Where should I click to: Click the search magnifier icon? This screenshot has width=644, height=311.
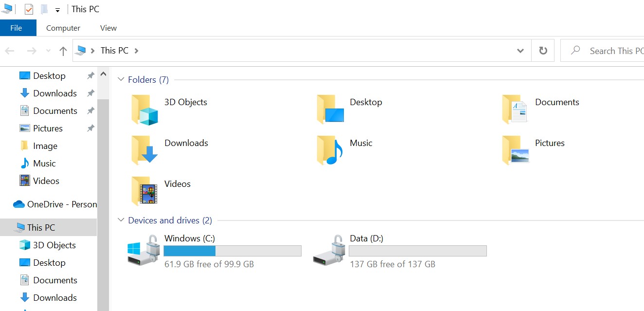coord(574,50)
